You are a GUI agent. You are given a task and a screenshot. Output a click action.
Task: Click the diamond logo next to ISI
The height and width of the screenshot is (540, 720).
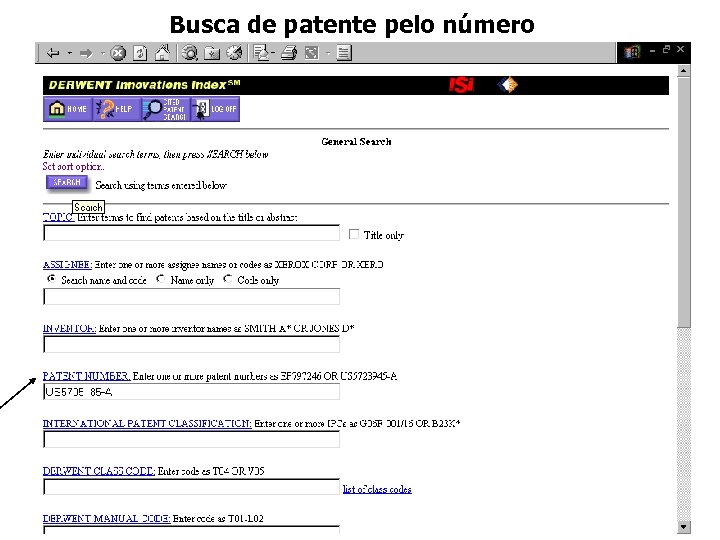pyautogui.click(x=507, y=85)
